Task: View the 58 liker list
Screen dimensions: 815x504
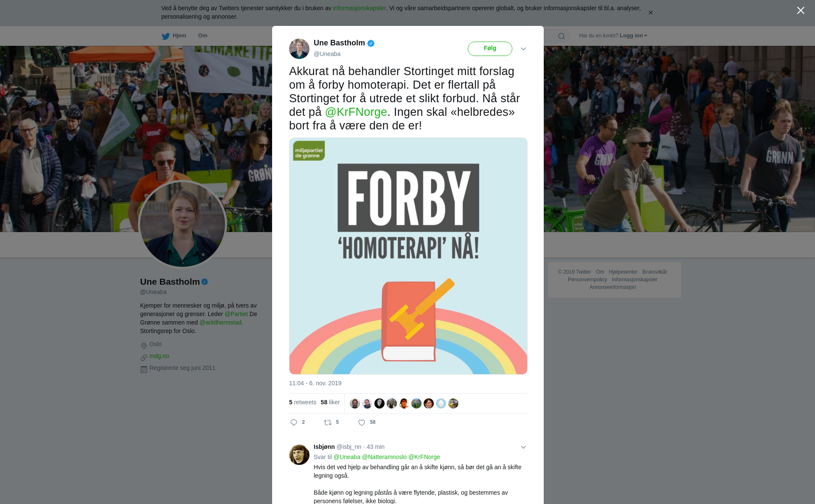Action: click(330, 402)
